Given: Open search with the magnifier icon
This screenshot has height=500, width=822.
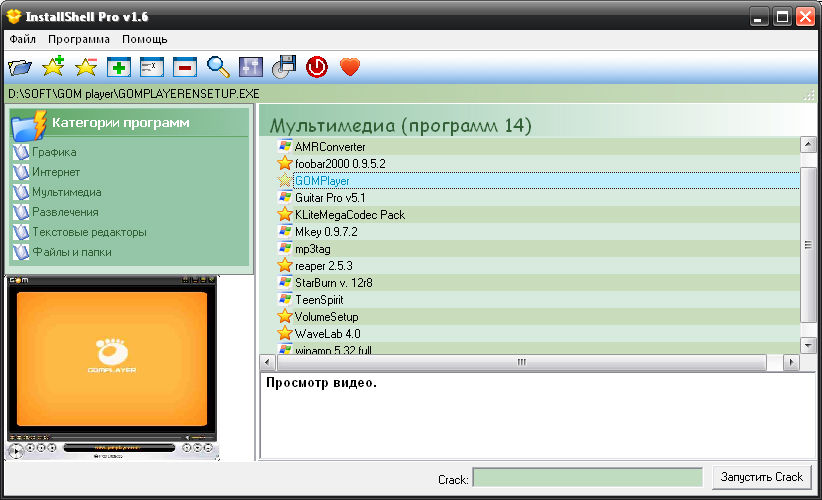Looking at the screenshot, I should [218, 67].
